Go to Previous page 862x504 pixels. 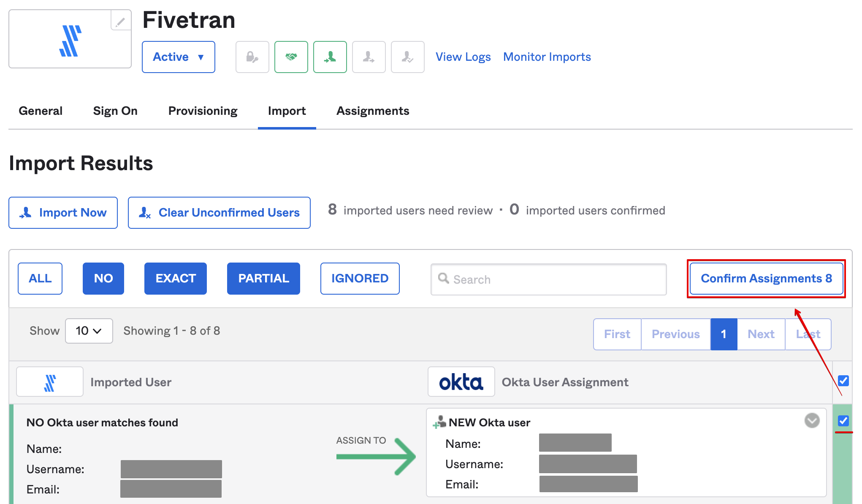(x=676, y=334)
